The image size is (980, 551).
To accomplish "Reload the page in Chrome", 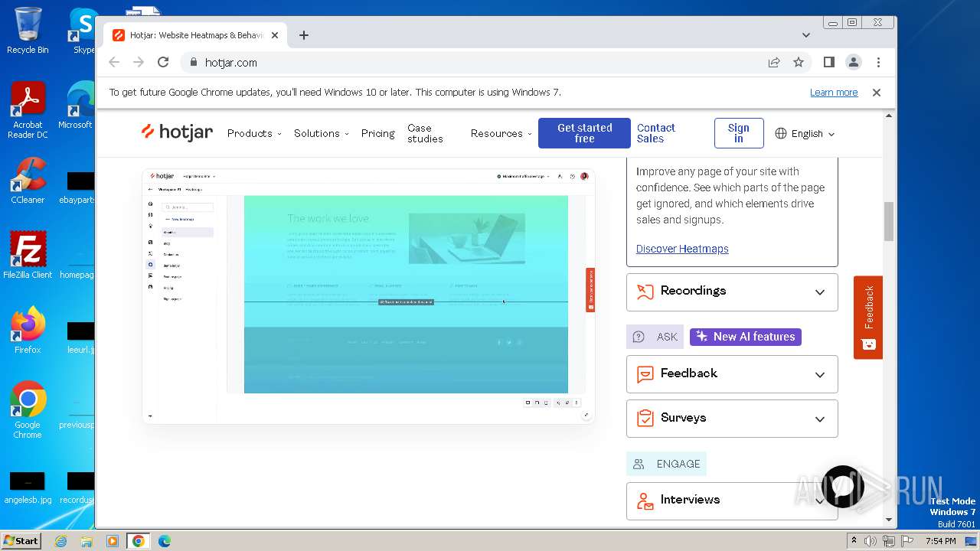I will tap(163, 62).
